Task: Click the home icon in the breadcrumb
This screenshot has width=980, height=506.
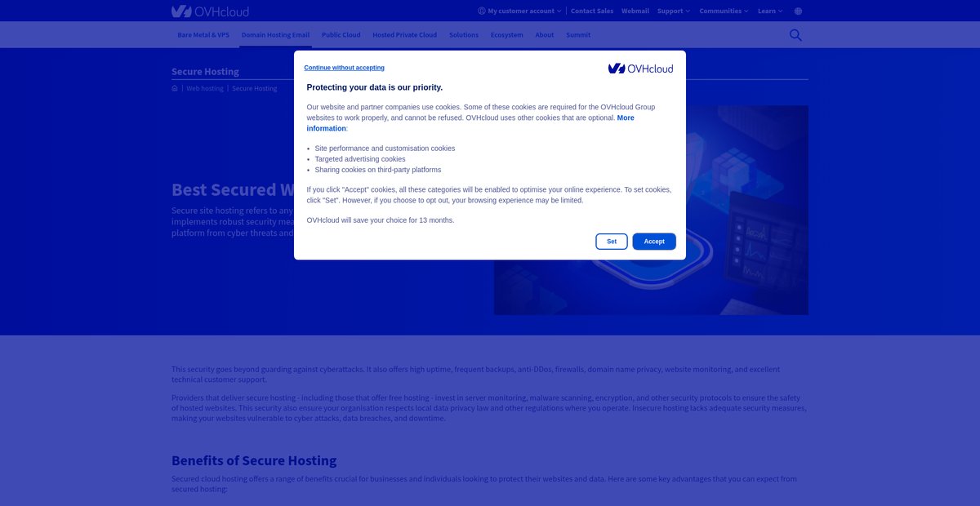Action: click(x=175, y=88)
